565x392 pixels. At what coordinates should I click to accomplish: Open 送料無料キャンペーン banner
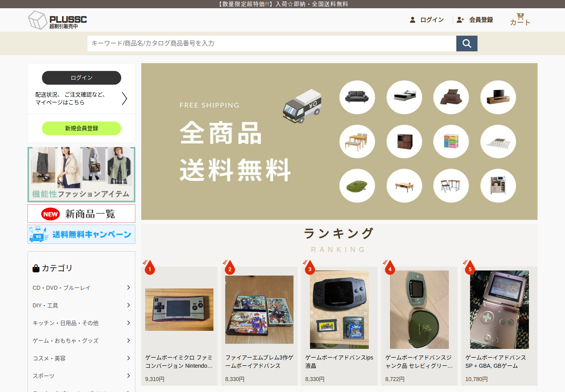tap(81, 234)
